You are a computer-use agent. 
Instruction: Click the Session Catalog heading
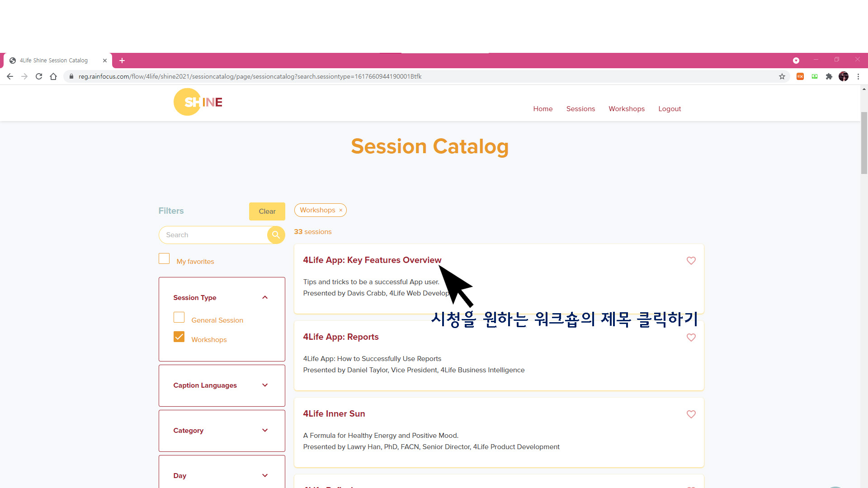coord(430,146)
